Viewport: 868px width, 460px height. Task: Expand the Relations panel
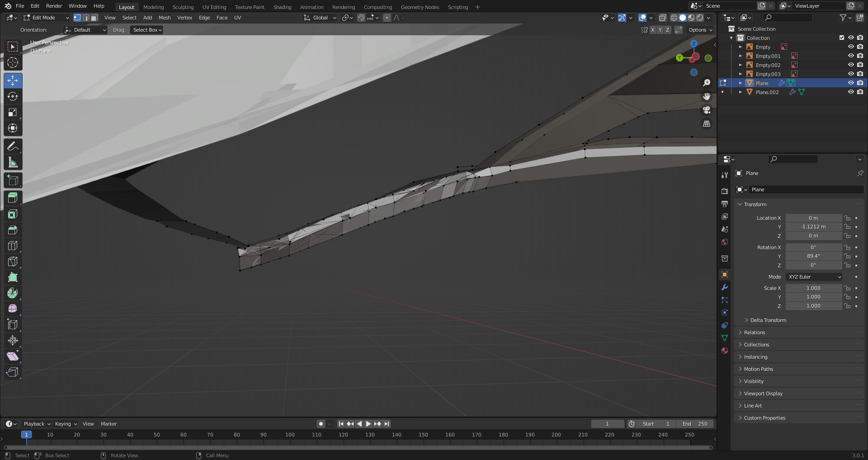pyautogui.click(x=799, y=332)
